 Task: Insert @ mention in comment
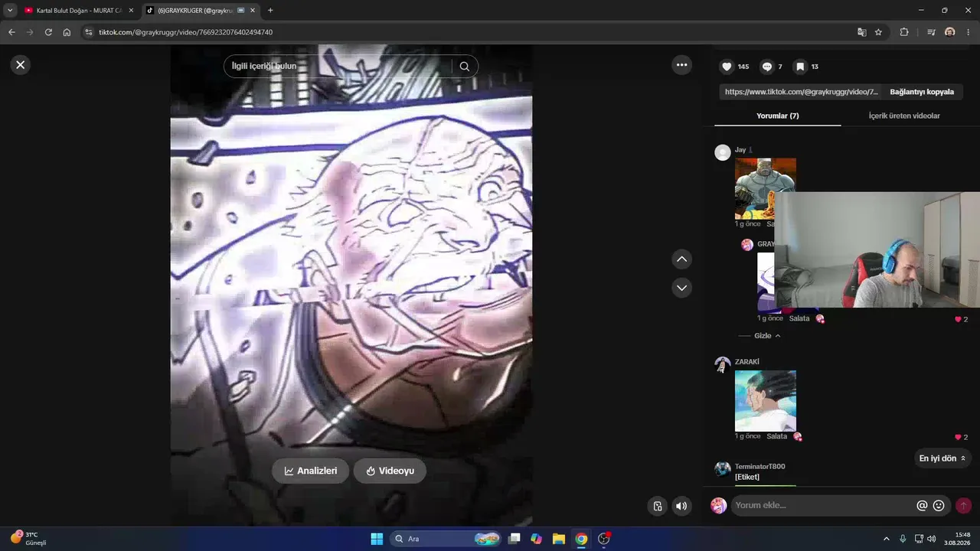[x=922, y=506]
